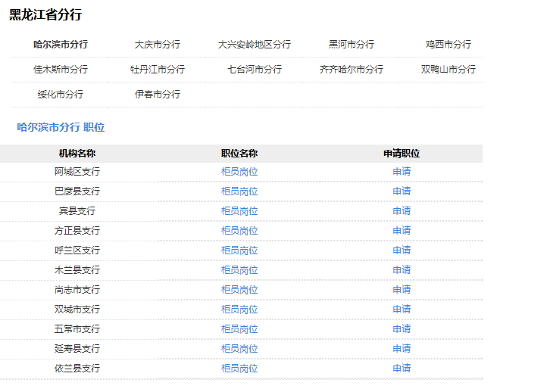Image resolution: width=544 pixels, height=392 pixels.
Task: Click the 木兰县支行 institution name
Action: (77, 270)
